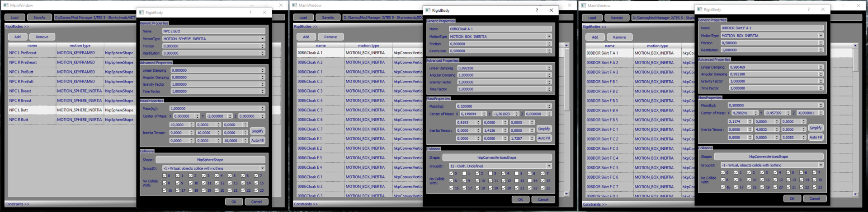868x212 pixels.
Task: Click SaveAs in the 00BGCloak window
Action: point(328,18)
